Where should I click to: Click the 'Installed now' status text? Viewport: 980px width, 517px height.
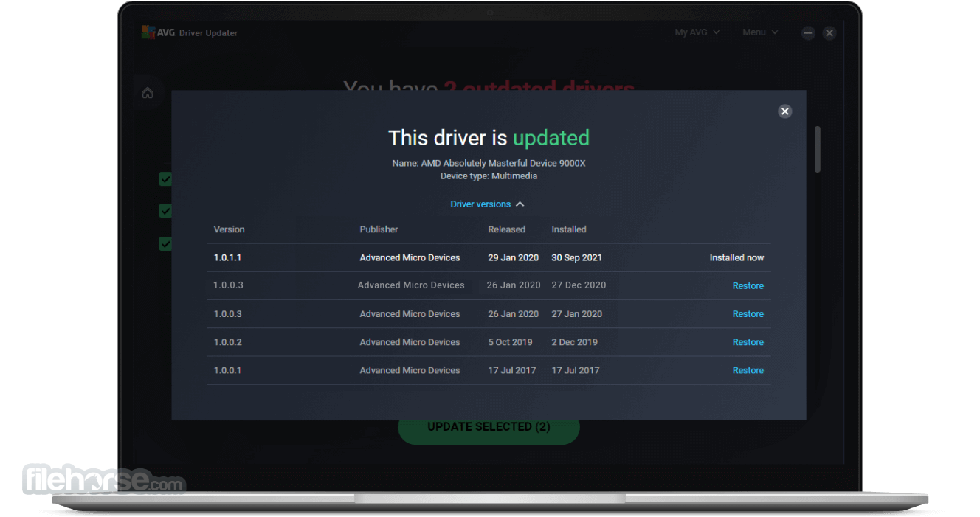tap(736, 258)
